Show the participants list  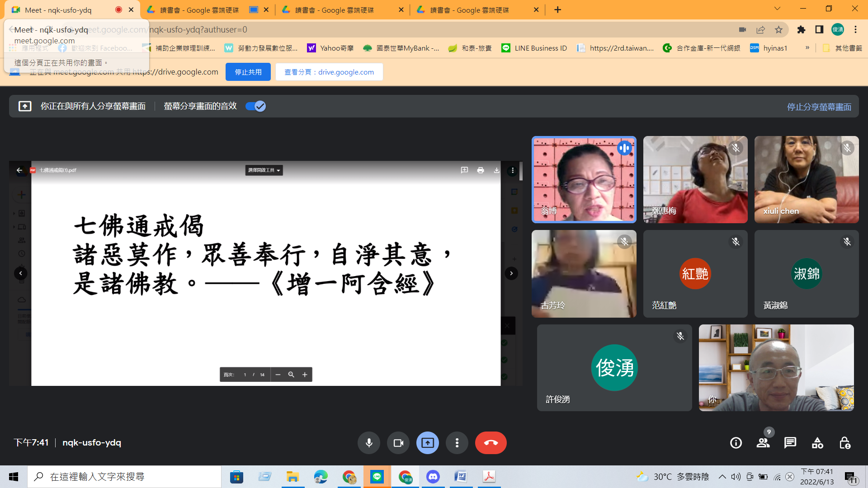[x=763, y=443]
